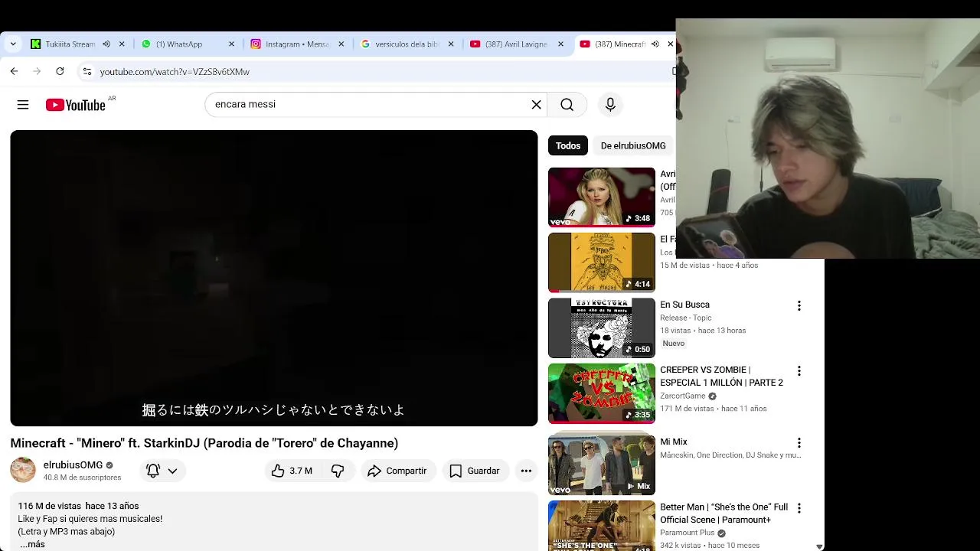The image size is (980, 551).
Task: Dislike the video
Action: tap(338, 471)
